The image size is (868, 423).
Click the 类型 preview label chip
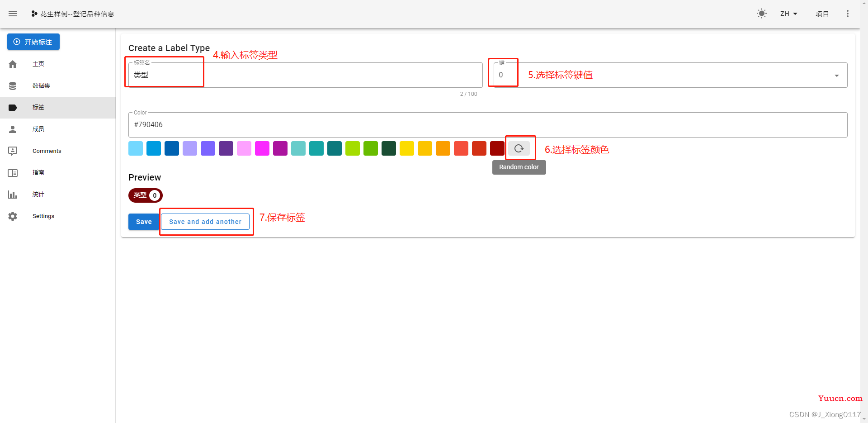pyautogui.click(x=146, y=195)
